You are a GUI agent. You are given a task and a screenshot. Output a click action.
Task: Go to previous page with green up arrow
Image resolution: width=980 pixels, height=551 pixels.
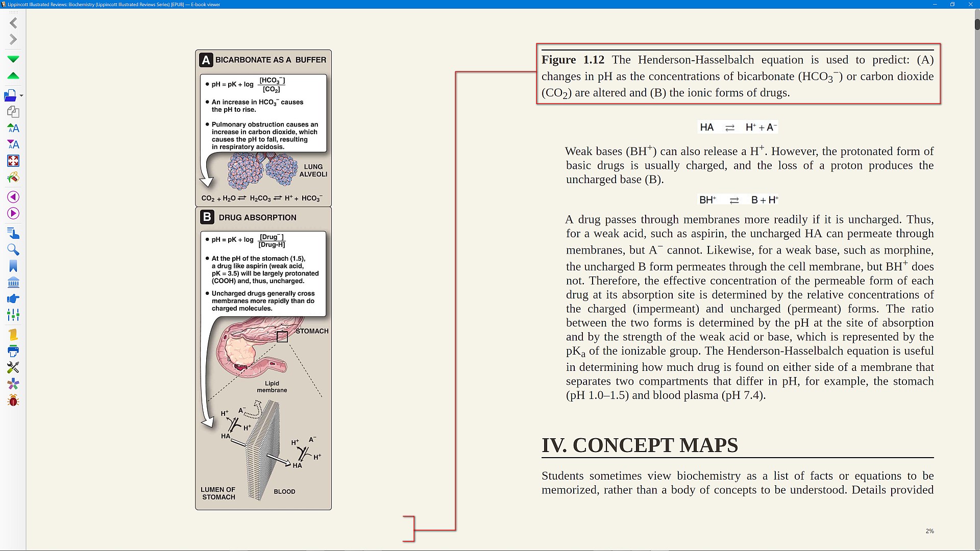[13, 76]
